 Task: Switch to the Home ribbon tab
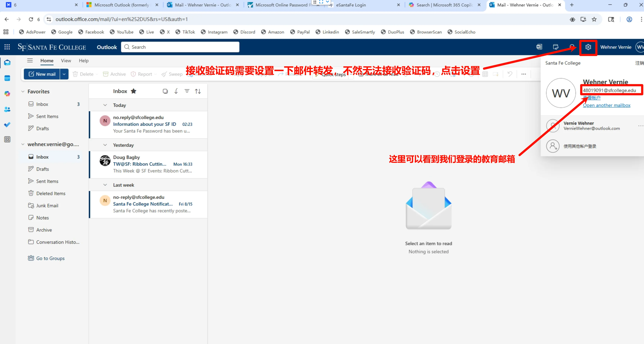pyautogui.click(x=47, y=61)
